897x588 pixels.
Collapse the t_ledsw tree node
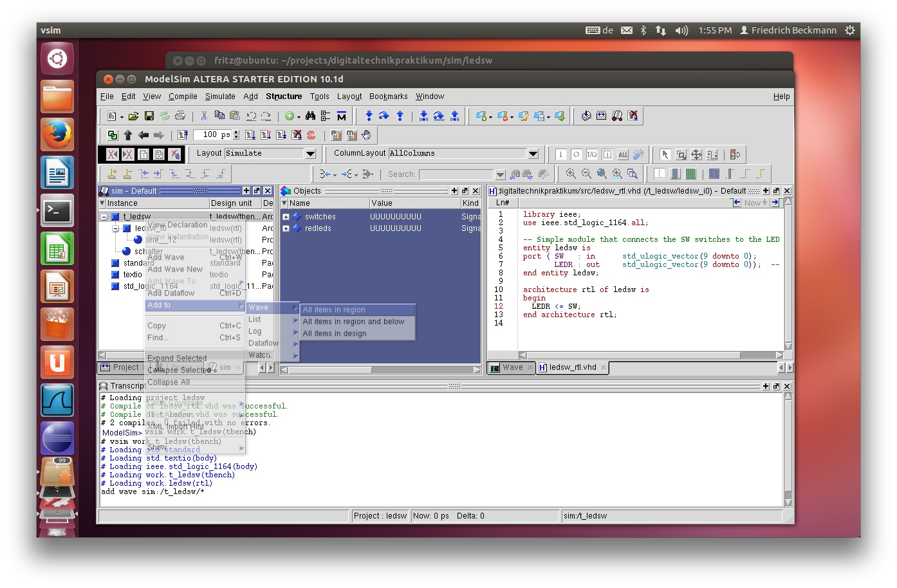click(x=104, y=217)
